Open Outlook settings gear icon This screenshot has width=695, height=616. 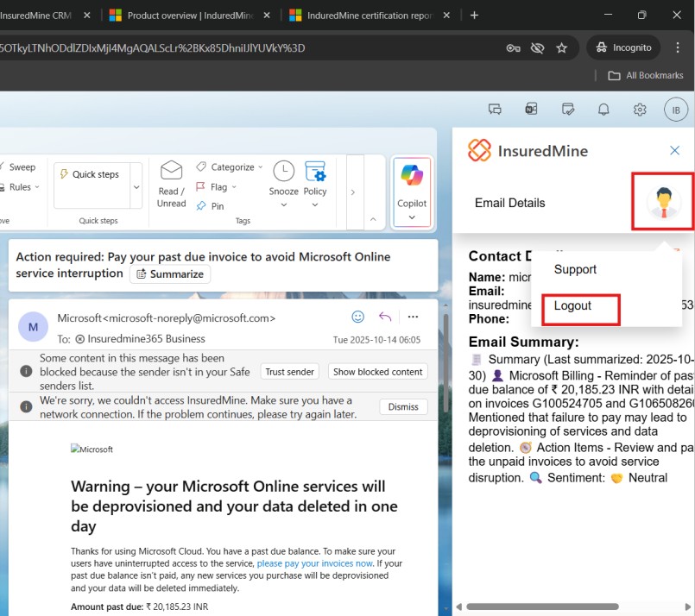[x=640, y=110]
